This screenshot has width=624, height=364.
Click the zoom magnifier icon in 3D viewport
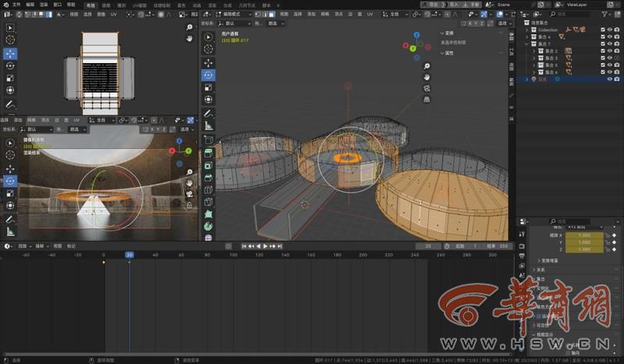(427, 66)
